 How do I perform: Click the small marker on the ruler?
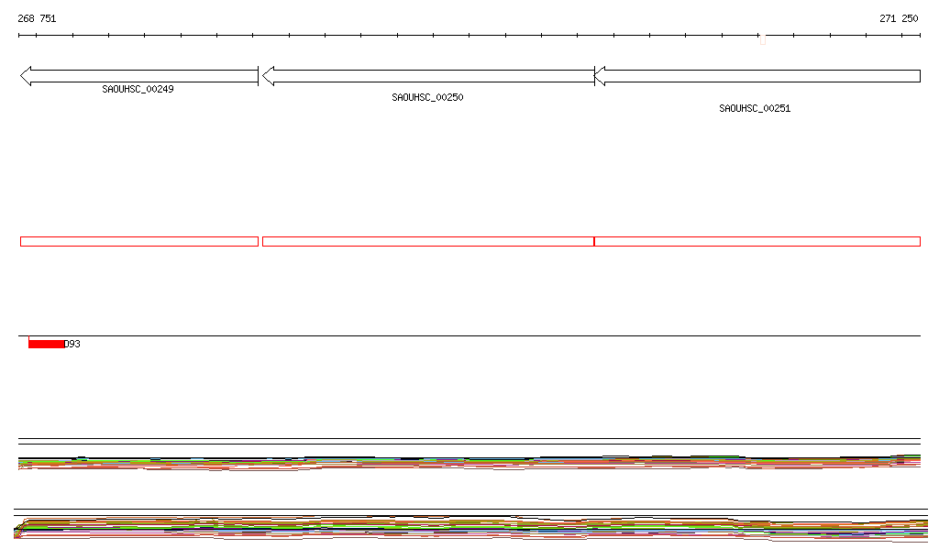click(x=762, y=40)
